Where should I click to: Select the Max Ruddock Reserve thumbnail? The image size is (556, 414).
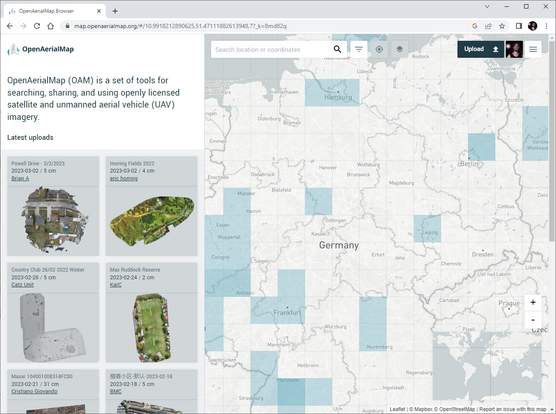click(152, 328)
